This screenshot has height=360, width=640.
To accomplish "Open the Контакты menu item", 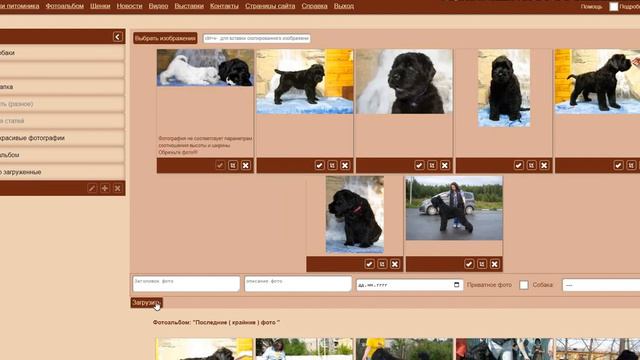I will click(x=224, y=6).
